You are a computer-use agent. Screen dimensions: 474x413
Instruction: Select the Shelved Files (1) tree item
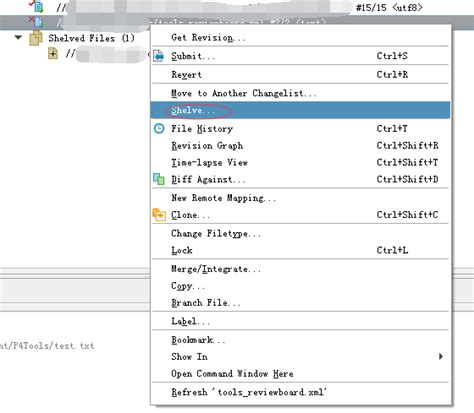(x=91, y=38)
